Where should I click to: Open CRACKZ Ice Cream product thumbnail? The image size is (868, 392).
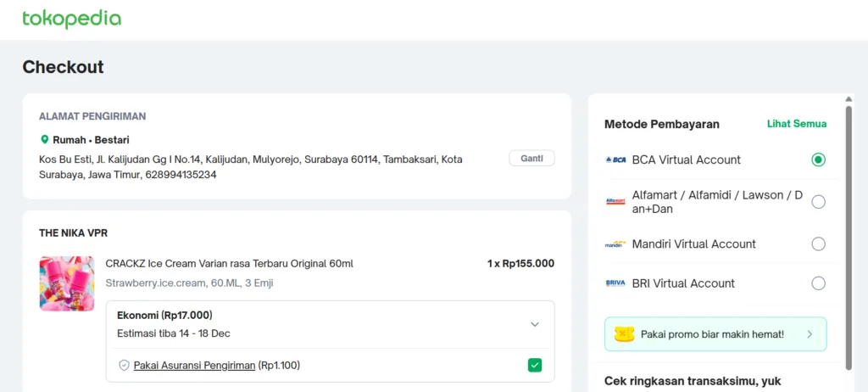coord(67,283)
